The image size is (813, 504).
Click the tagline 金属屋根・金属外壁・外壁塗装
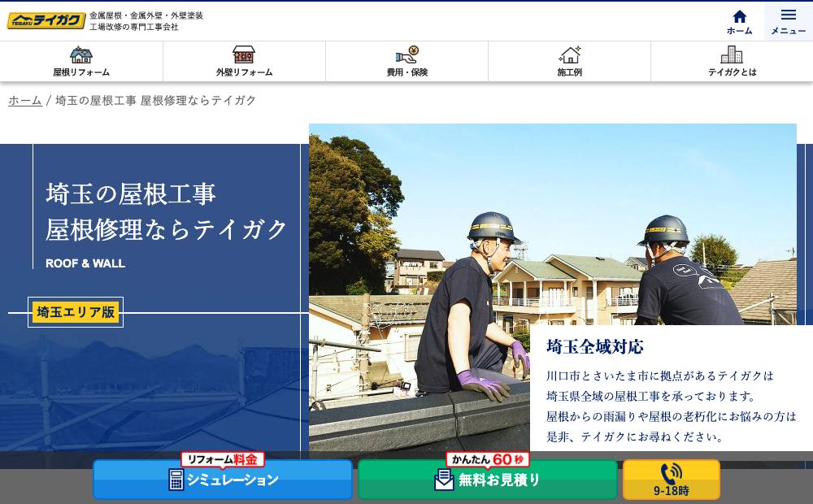(146, 15)
